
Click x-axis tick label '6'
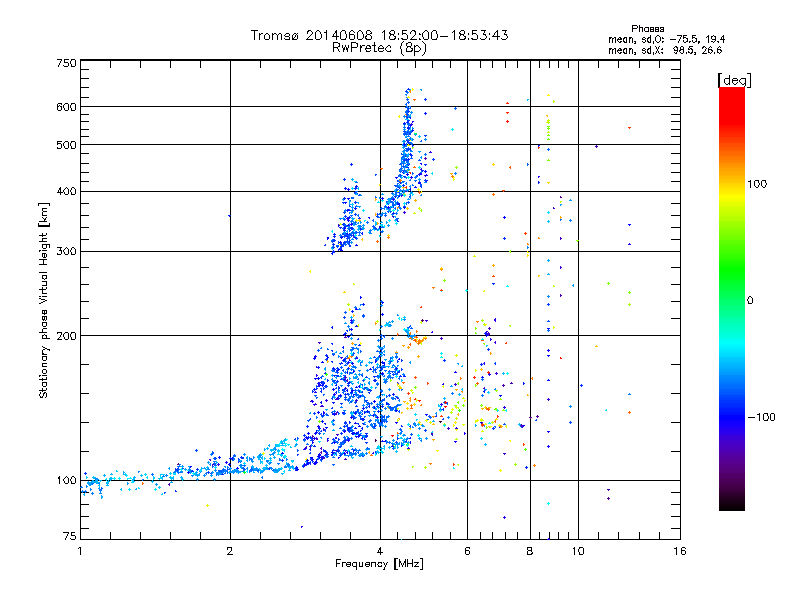pos(467,551)
